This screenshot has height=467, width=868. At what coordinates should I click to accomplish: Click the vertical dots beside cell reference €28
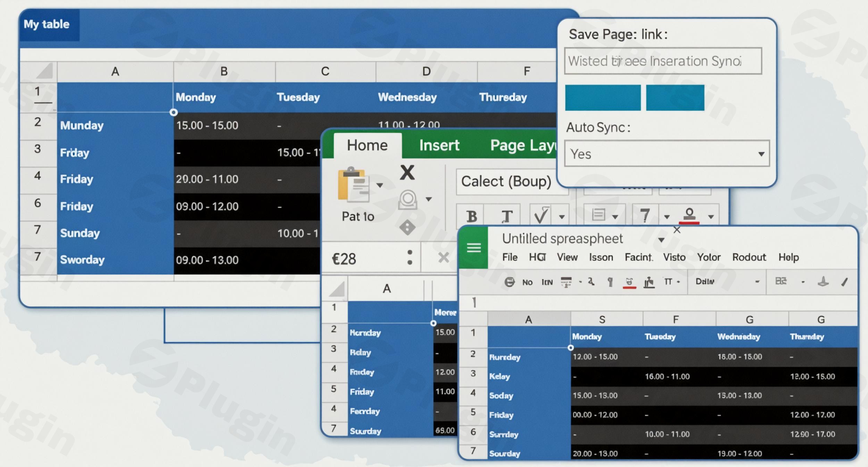410,257
